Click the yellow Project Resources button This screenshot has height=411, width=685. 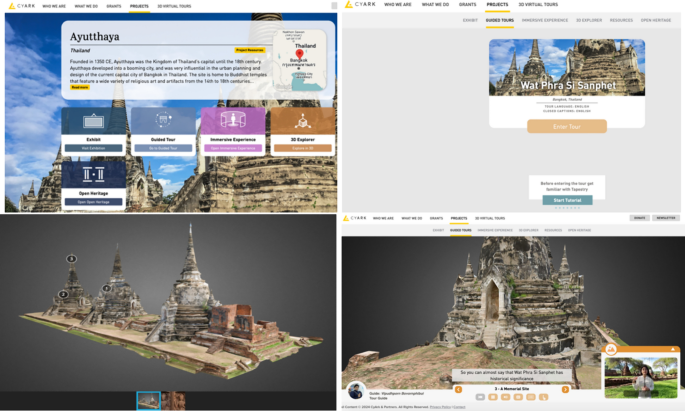(x=249, y=50)
